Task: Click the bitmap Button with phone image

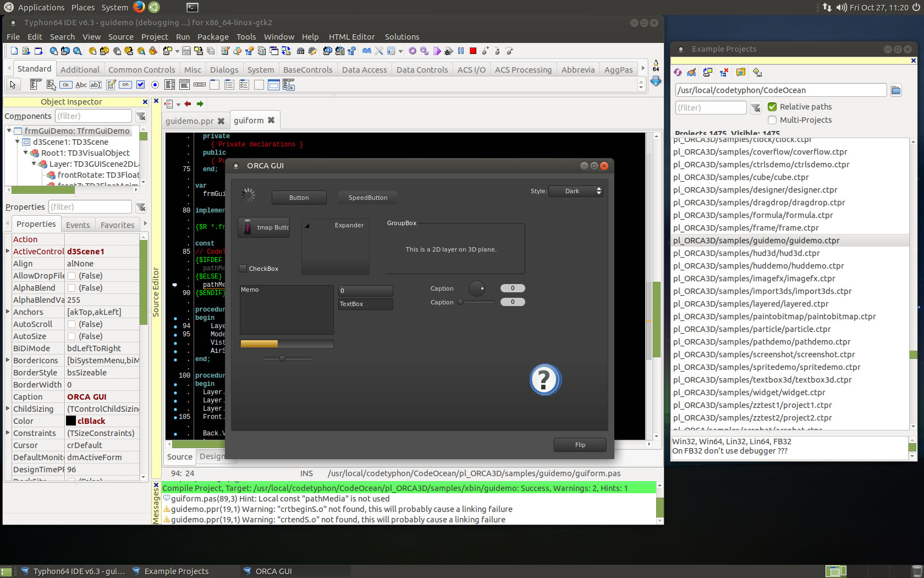Action: pos(264,227)
